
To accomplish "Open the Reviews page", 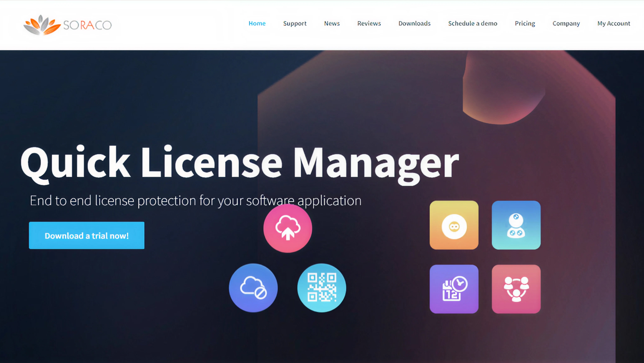I will point(369,23).
